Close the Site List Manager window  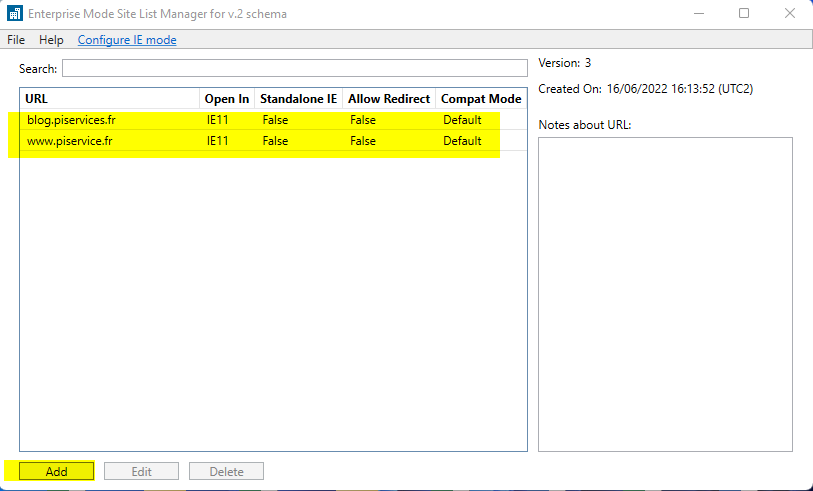pyautogui.click(x=790, y=13)
